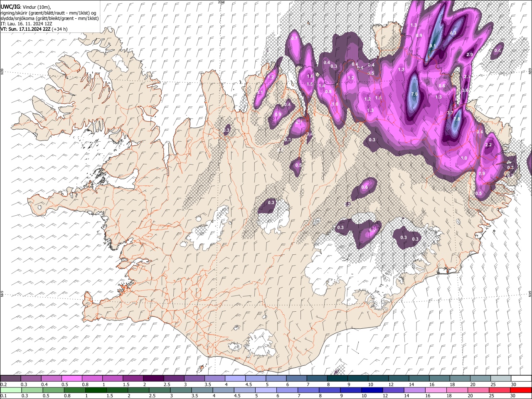
Task: Click the lavender top-row swatch between 4 and 4.5
Action: (235, 378)
